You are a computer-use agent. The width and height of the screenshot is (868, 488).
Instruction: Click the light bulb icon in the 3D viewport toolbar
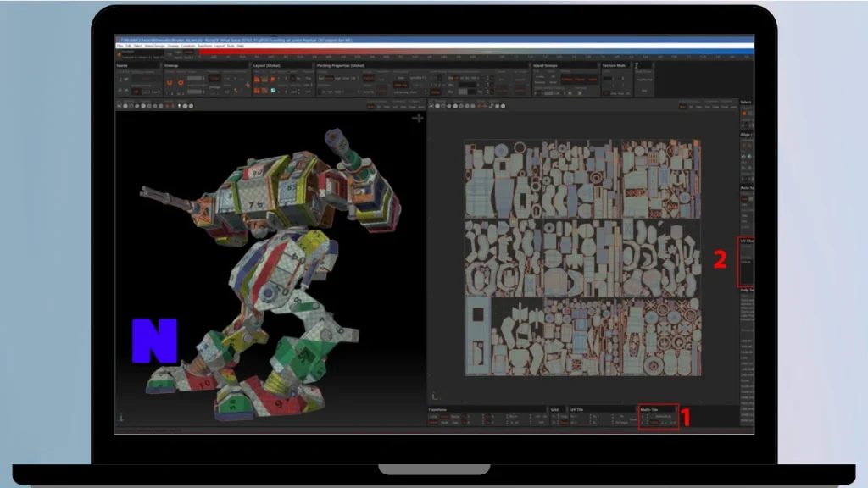(x=179, y=106)
